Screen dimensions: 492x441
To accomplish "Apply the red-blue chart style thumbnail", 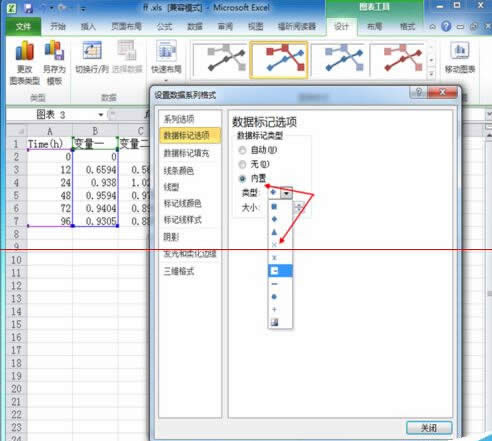I will pyautogui.click(x=279, y=59).
